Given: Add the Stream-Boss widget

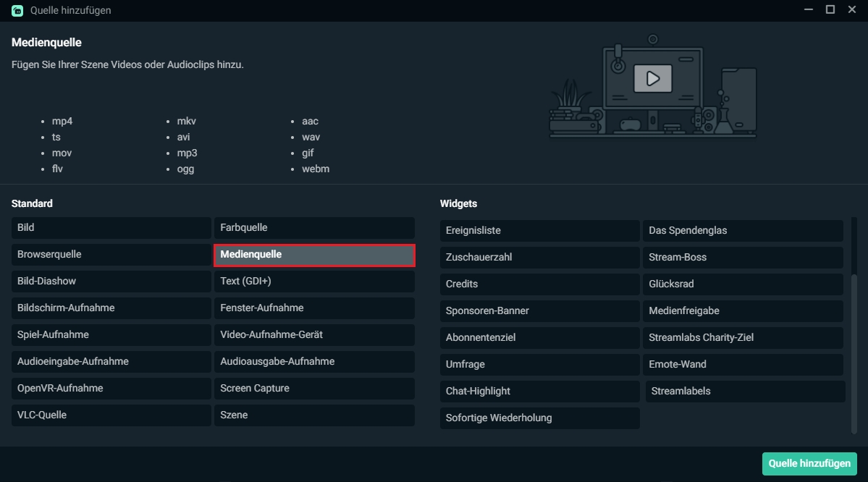Looking at the screenshot, I should [x=743, y=257].
